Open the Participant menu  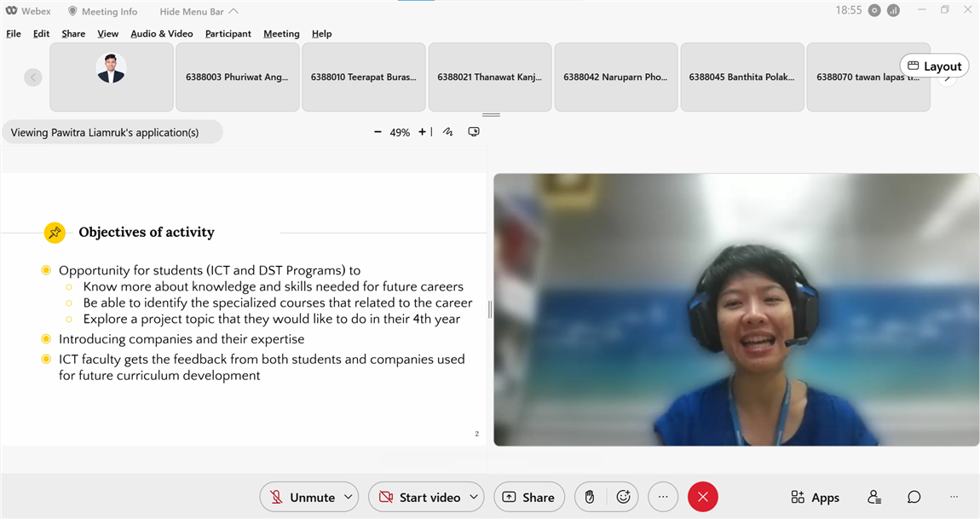coord(228,33)
